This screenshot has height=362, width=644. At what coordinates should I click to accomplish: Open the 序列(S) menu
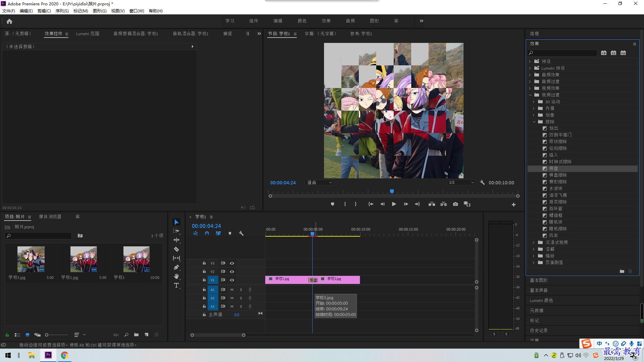click(62, 11)
